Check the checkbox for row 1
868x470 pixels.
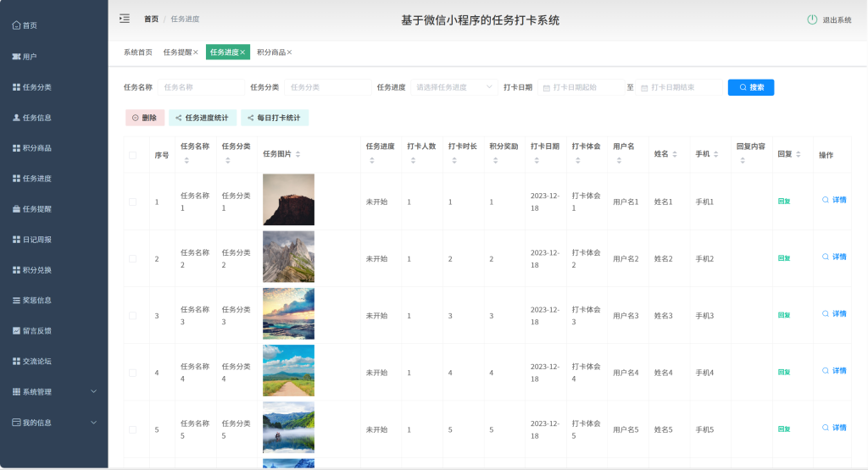tap(133, 202)
